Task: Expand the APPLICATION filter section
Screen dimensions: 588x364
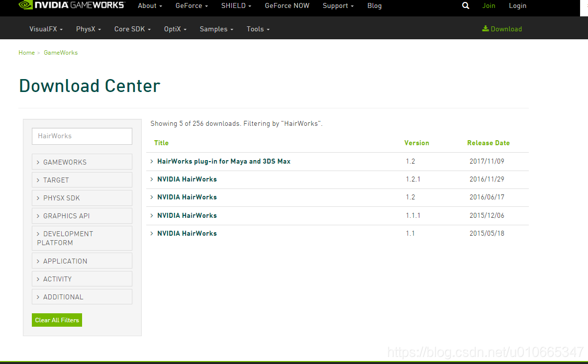Action: [82, 261]
